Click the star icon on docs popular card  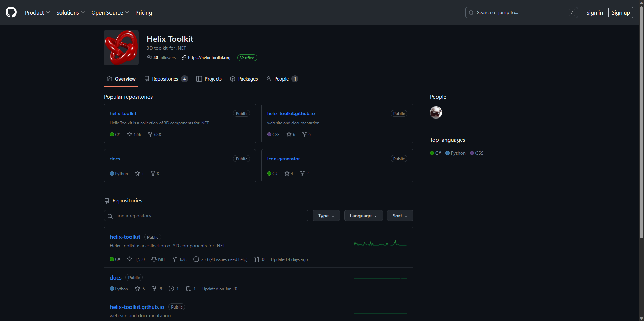(x=137, y=173)
